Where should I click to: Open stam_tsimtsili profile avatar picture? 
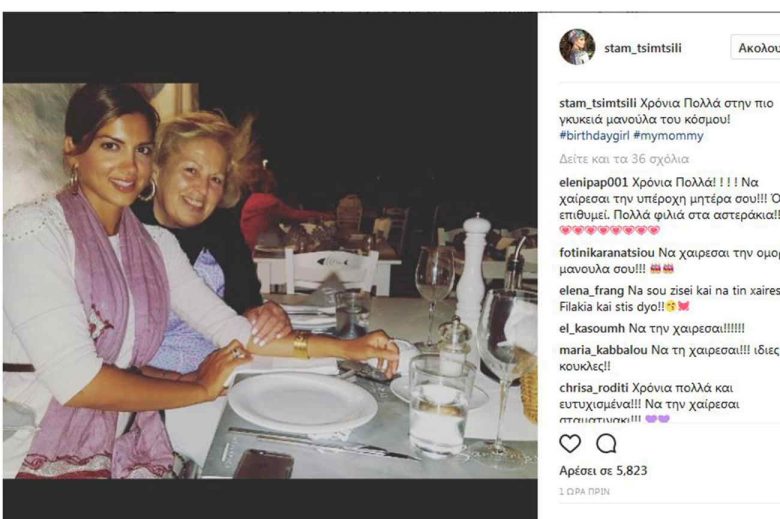pos(577,47)
